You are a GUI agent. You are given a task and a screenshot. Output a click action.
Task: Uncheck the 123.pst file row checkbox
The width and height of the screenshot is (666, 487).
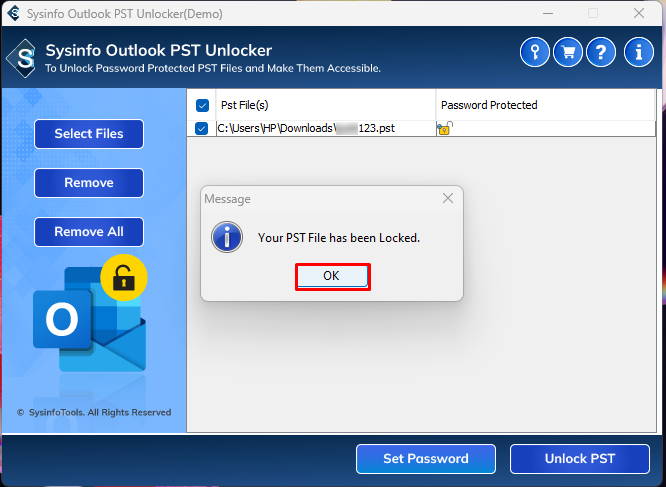202,128
